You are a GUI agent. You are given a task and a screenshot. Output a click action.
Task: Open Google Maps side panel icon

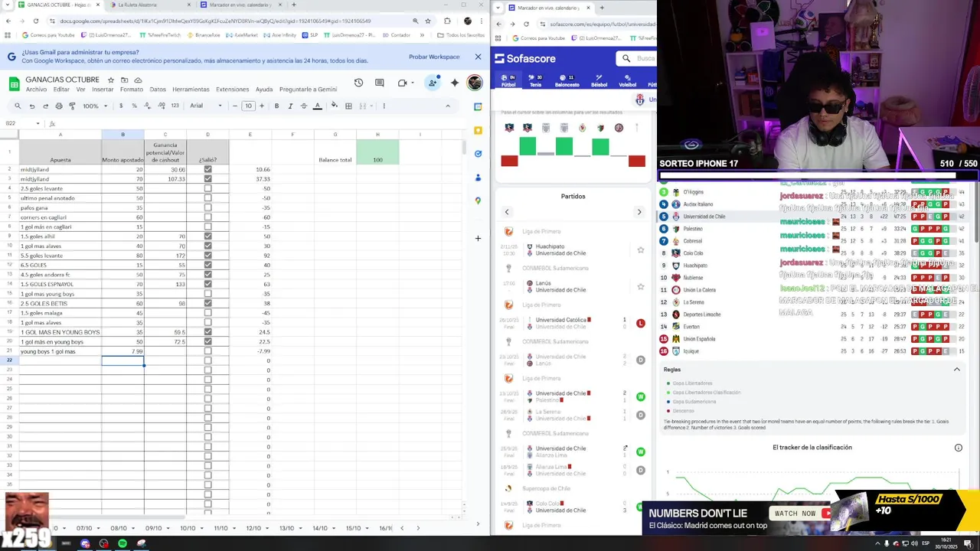[x=478, y=201]
